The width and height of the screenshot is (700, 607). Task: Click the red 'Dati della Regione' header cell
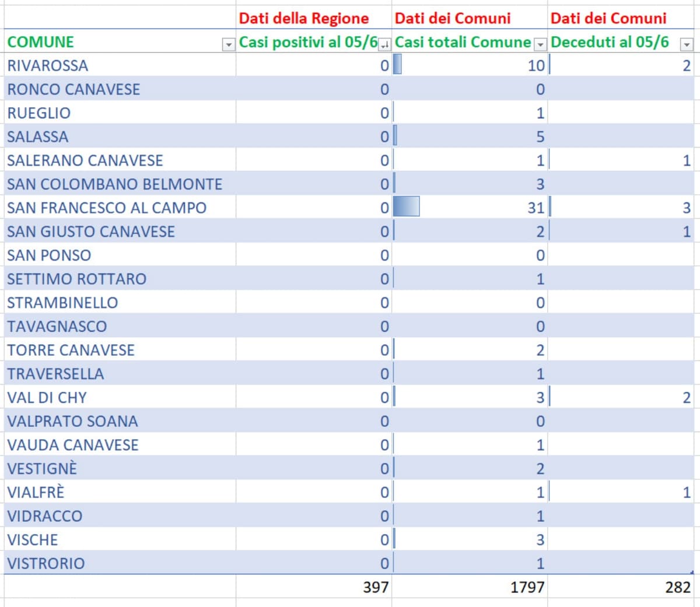tap(313, 18)
